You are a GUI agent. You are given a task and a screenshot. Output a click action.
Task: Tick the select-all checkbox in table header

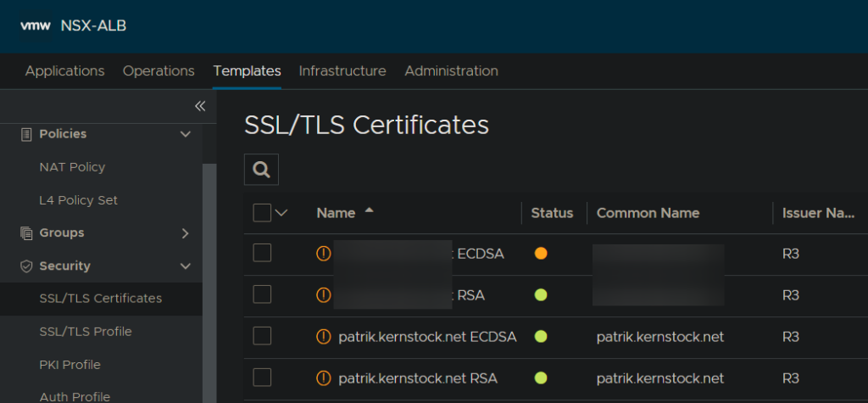262,213
